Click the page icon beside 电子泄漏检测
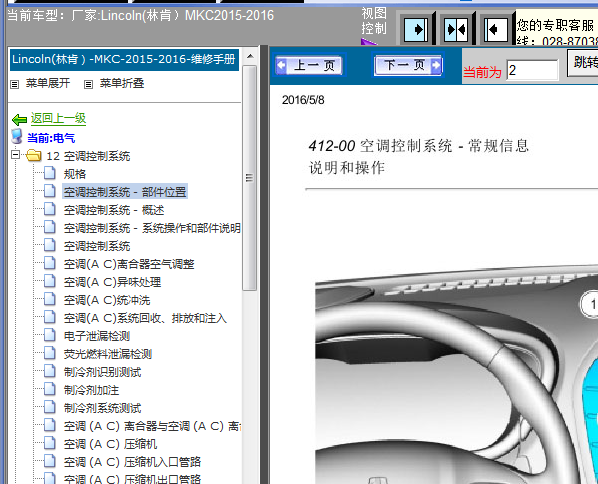 click(50, 335)
